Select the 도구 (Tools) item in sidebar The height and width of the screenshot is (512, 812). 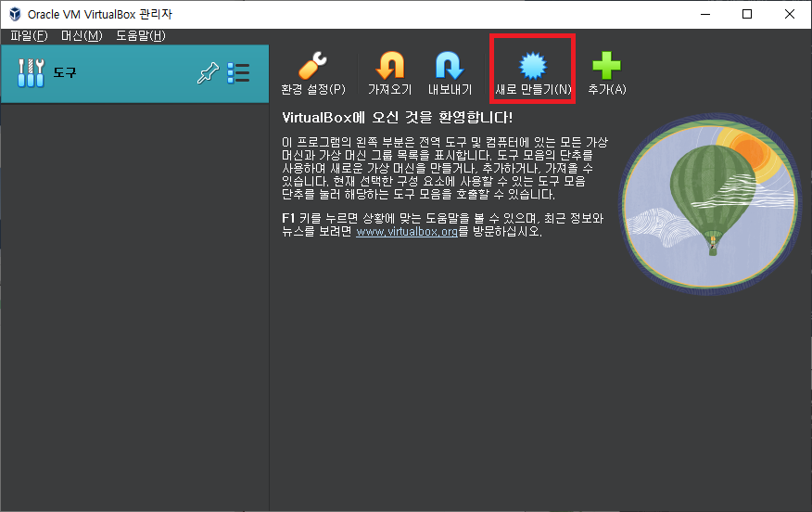[x=134, y=73]
